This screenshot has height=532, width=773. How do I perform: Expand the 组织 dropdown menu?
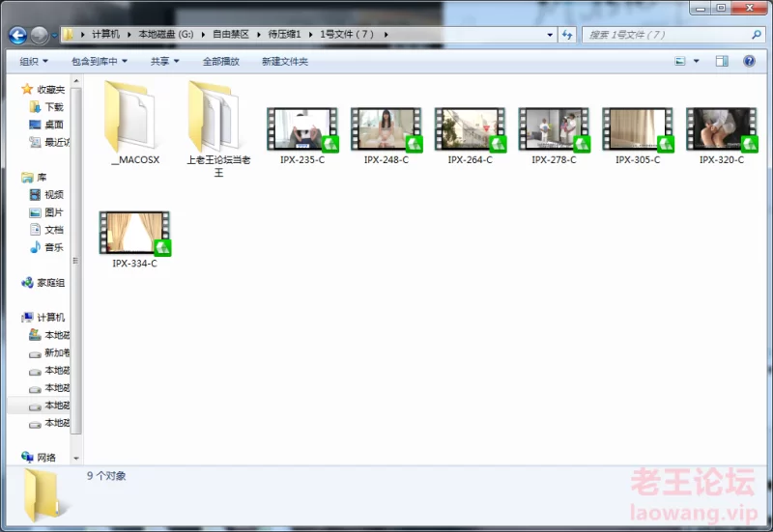pyautogui.click(x=34, y=61)
